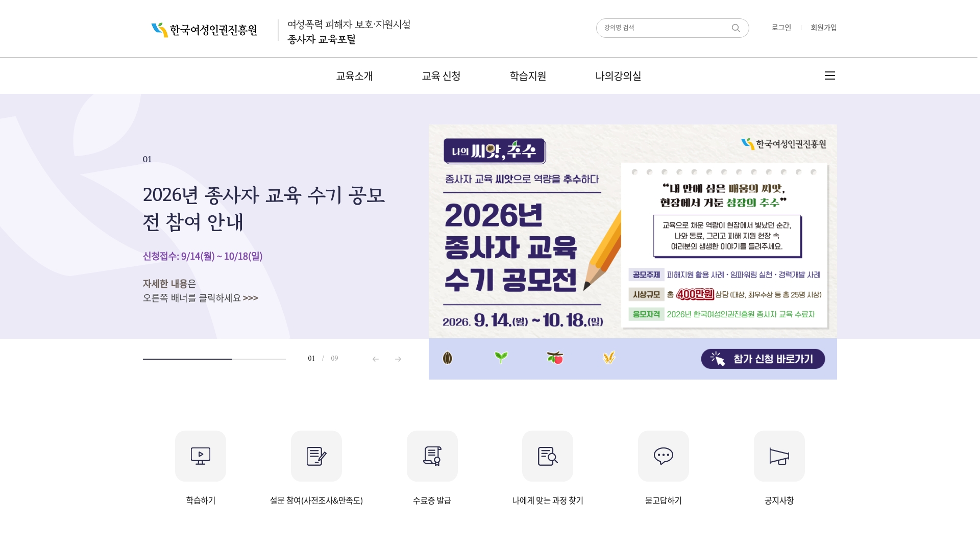980x551 pixels.
Task: Open the 교육 신청 menu
Action: 442,76
